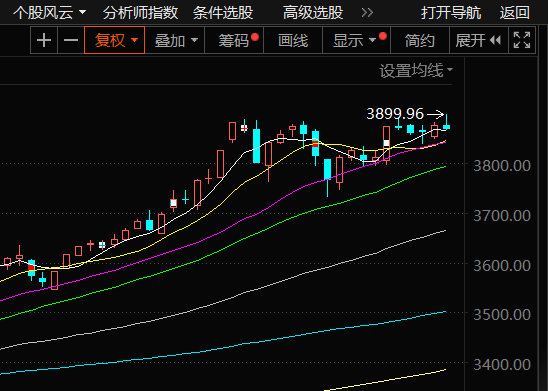Zoom in chart with plus button

pos(44,41)
